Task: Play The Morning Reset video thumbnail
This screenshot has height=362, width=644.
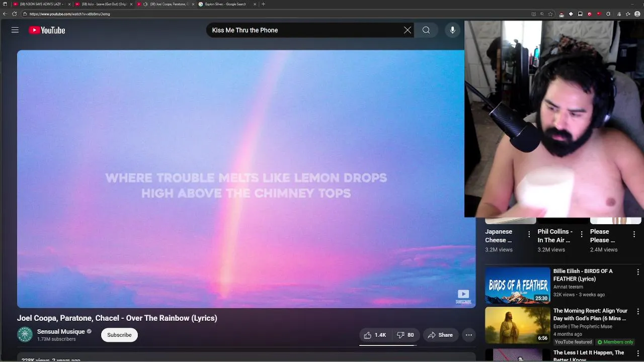Action: [x=518, y=325]
